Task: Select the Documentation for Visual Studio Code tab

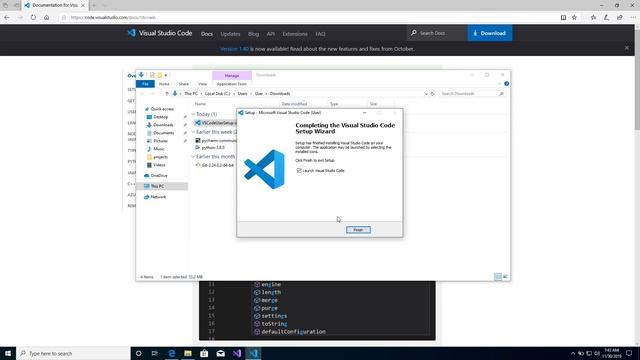Action: coord(54,5)
